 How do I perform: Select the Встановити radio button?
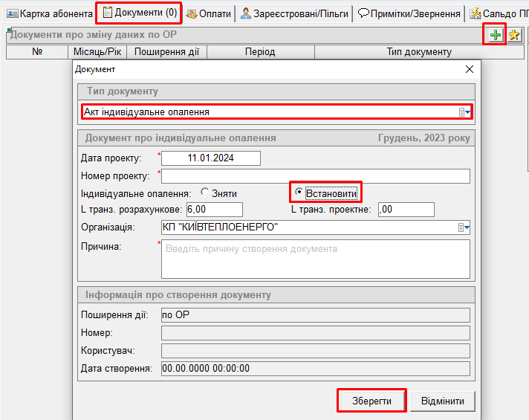pyautogui.click(x=299, y=193)
